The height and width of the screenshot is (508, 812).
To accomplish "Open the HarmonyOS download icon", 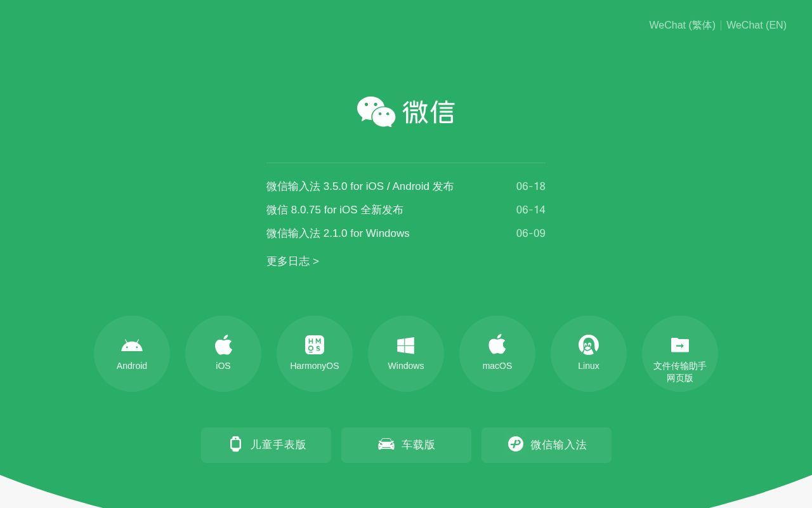I will 315,345.
